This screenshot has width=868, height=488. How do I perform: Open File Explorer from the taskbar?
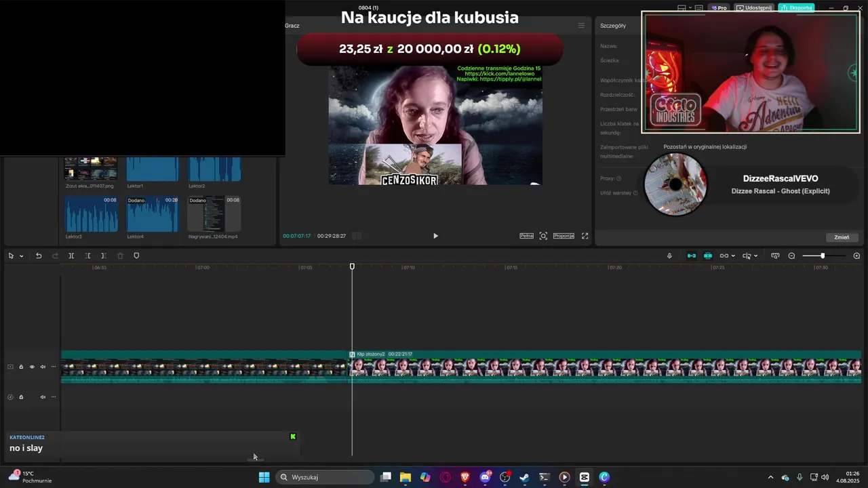pos(406,477)
